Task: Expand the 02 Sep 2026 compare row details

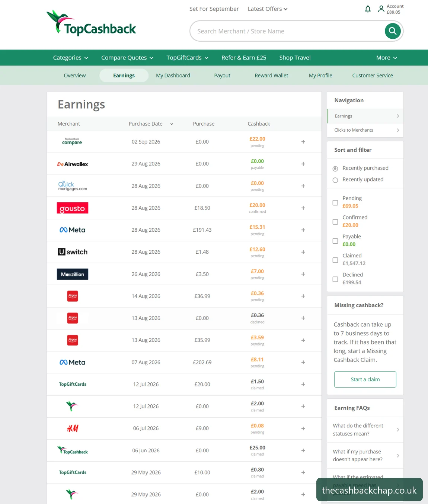Action: (x=303, y=142)
